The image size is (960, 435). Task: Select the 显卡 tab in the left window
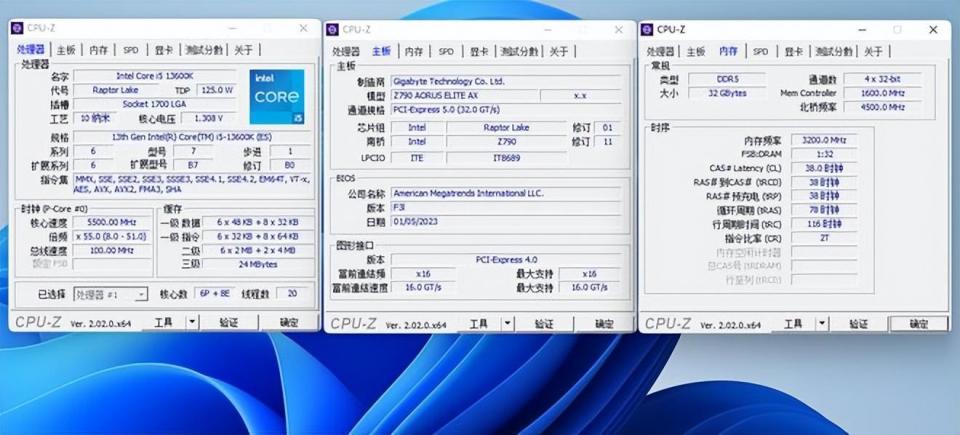[163, 50]
